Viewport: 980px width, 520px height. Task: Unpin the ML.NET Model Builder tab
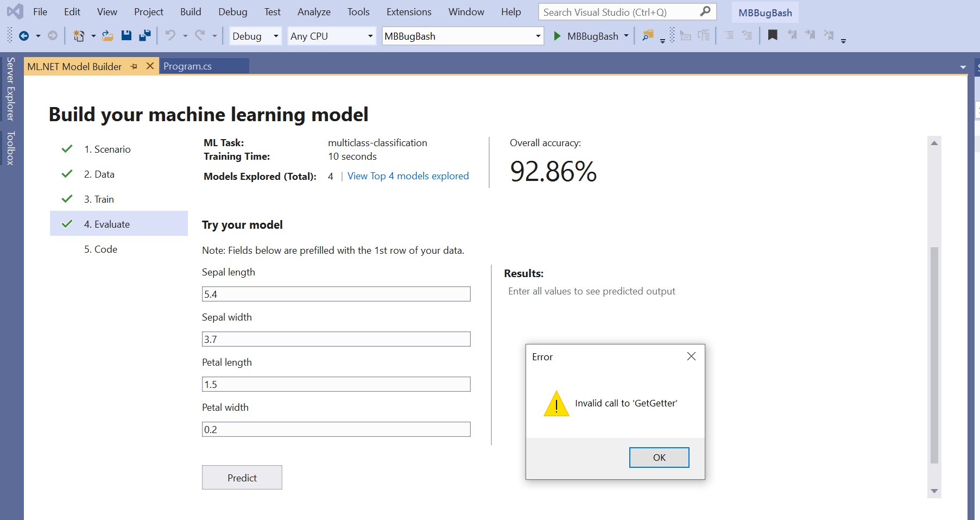[x=134, y=66]
